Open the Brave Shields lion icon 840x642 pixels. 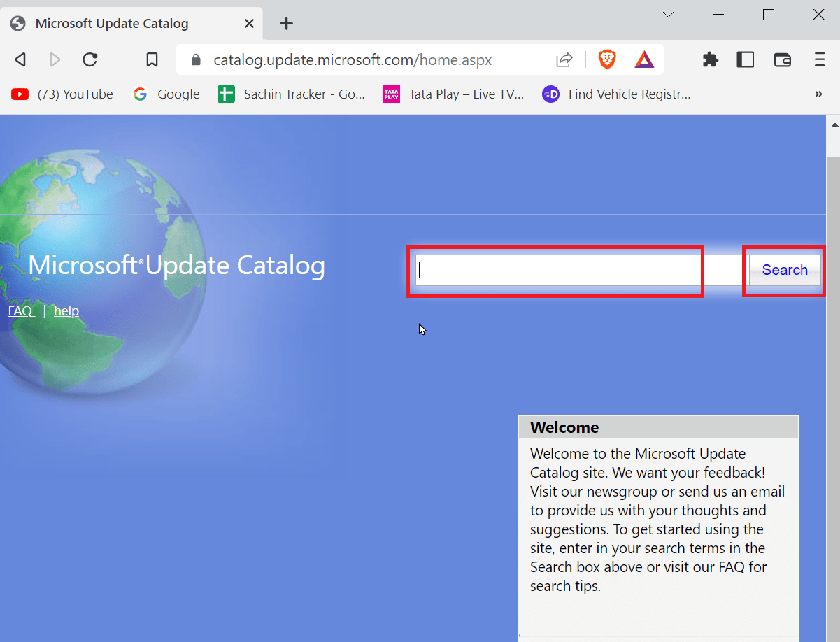point(607,59)
